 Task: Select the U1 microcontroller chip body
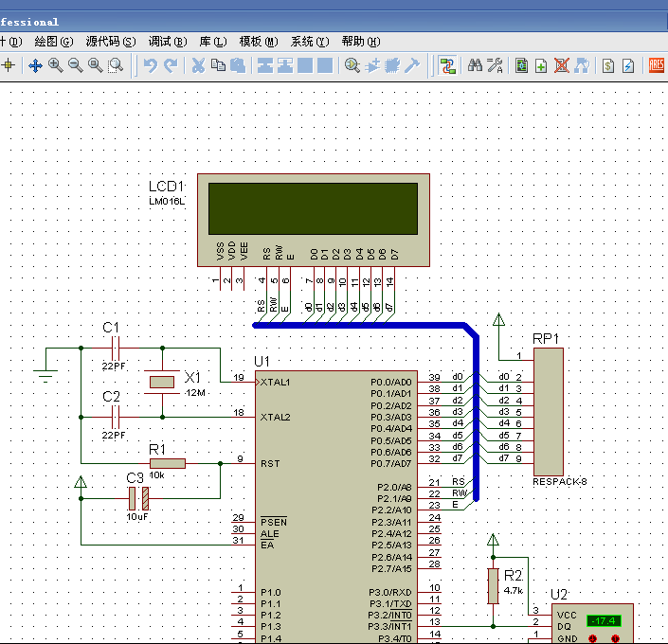coord(336,507)
